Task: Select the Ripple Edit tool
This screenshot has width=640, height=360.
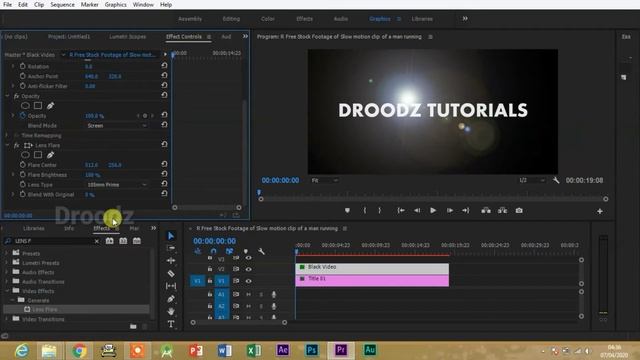Action: pos(171,260)
